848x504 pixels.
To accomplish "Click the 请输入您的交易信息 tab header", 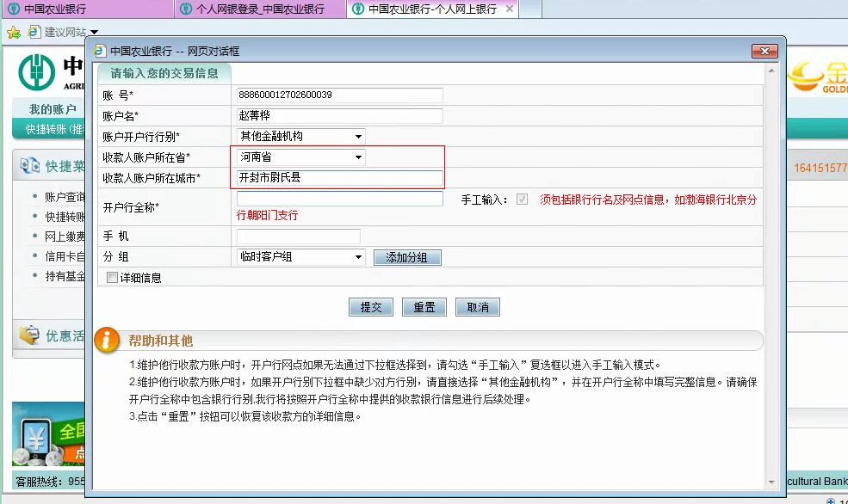I will pos(164,73).
